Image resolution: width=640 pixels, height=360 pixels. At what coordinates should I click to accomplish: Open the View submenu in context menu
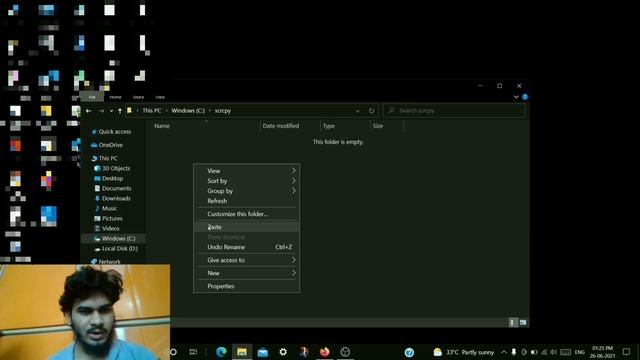[247, 171]
